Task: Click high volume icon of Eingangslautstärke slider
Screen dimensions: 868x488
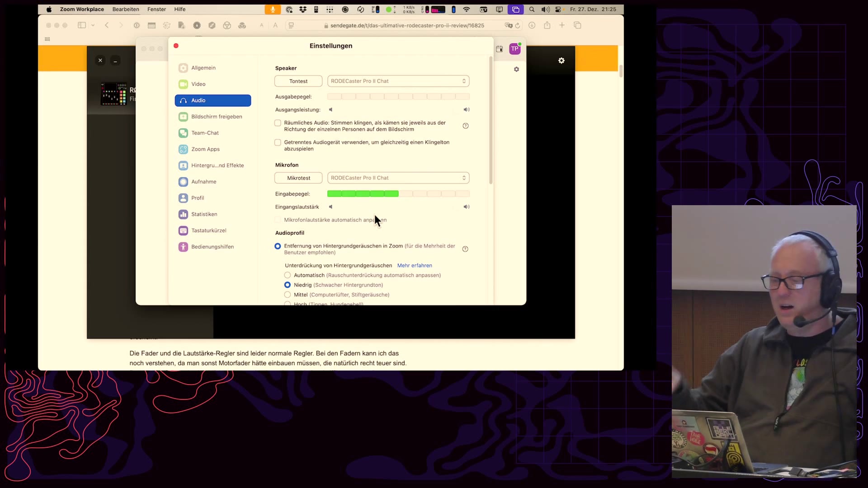Action: [x=467, y=207]
